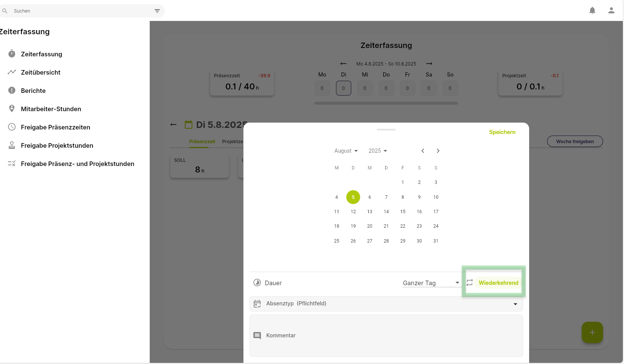Expand the Absenztyp (Pflichtfeld) dropdown
Viewport: 624px width, 364px height.
pyautogui.click(x=386, y=304)
